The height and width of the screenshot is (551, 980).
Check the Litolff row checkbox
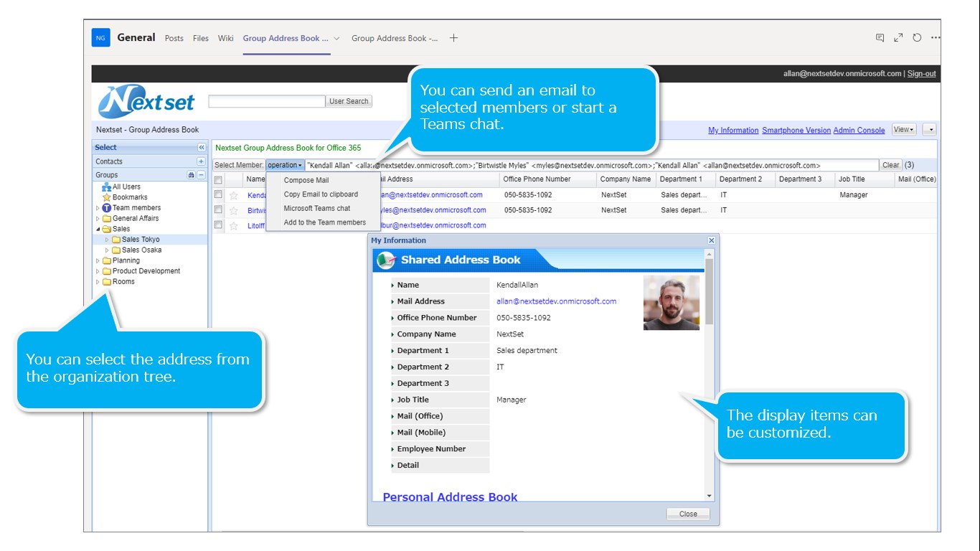click(x=218, y=225)
